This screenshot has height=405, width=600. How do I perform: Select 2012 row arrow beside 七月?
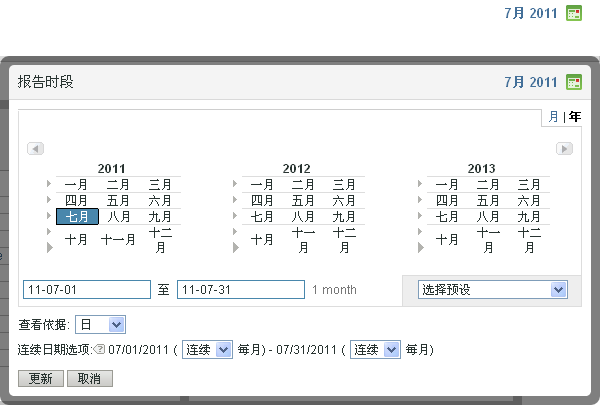pyautogui.click(x=235, y=216)
